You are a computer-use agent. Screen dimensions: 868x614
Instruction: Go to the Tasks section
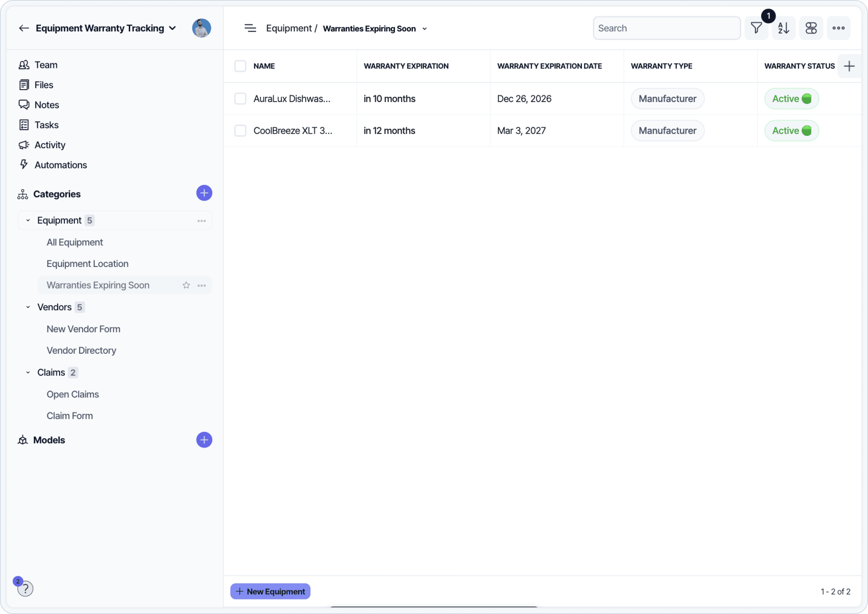[x=46, y=125]
